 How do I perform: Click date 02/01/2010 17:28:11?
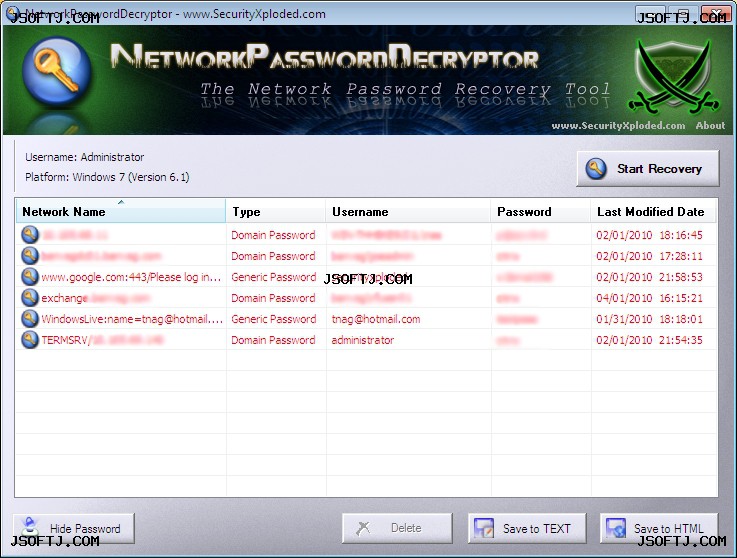click(x=650, y=256)
